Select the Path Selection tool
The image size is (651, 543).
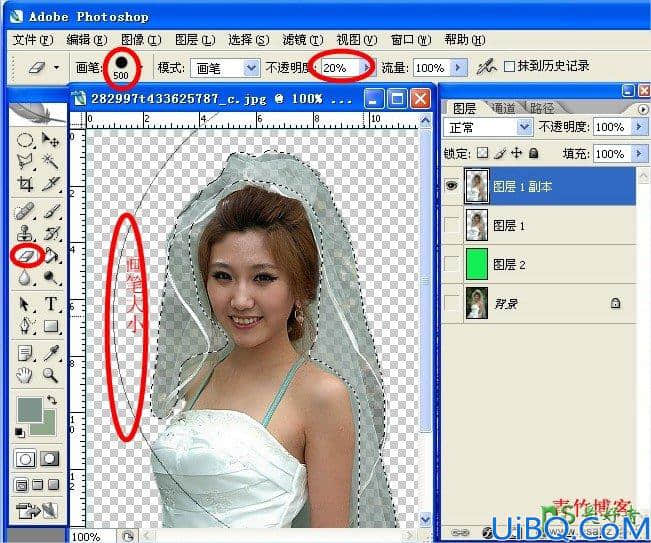coord(25,304)
